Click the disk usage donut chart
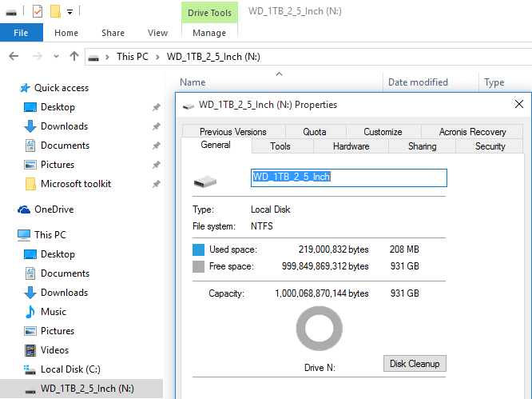The width and height of the screenshot is (532, 399). [x=320, y=329]
